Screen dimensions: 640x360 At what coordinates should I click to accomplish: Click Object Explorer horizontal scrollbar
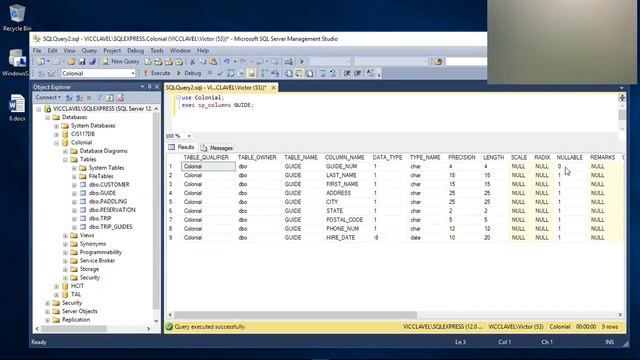pyautogui.click(x=74, y=329)
